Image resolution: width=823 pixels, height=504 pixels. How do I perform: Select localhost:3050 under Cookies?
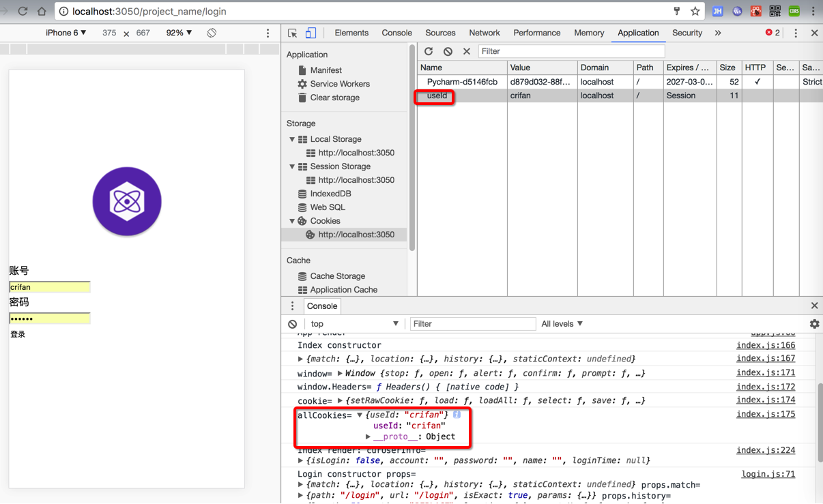356,235
